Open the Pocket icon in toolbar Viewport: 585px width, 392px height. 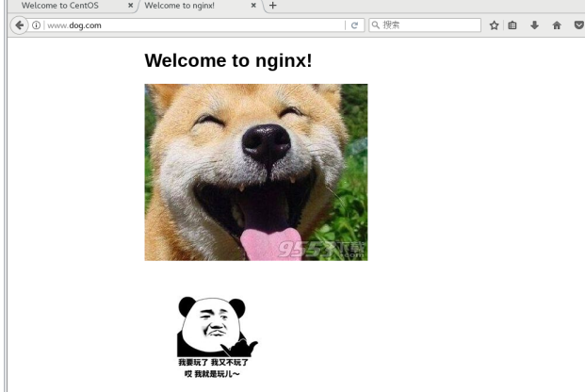(x=578, y=25)
